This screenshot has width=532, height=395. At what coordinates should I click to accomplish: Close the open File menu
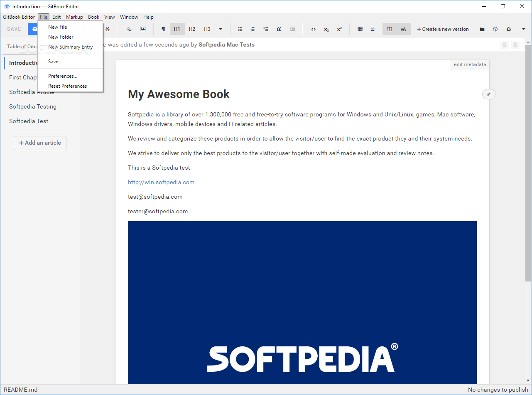tap(44, 17)
